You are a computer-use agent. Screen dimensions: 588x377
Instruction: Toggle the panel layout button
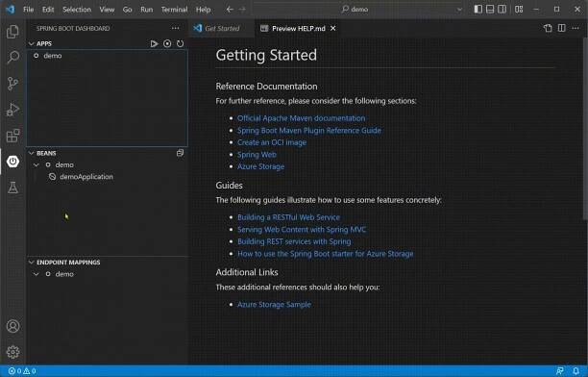click(x=490, y=9)
